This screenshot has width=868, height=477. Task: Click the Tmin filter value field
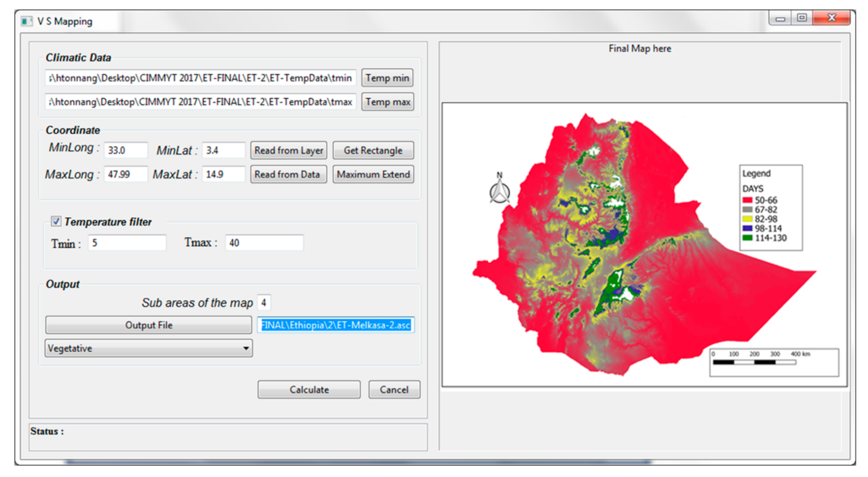click(x=127, y=243)
